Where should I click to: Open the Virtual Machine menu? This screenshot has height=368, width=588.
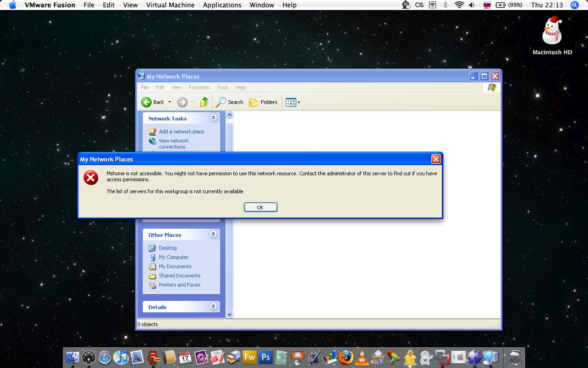[x=170, y=5]
